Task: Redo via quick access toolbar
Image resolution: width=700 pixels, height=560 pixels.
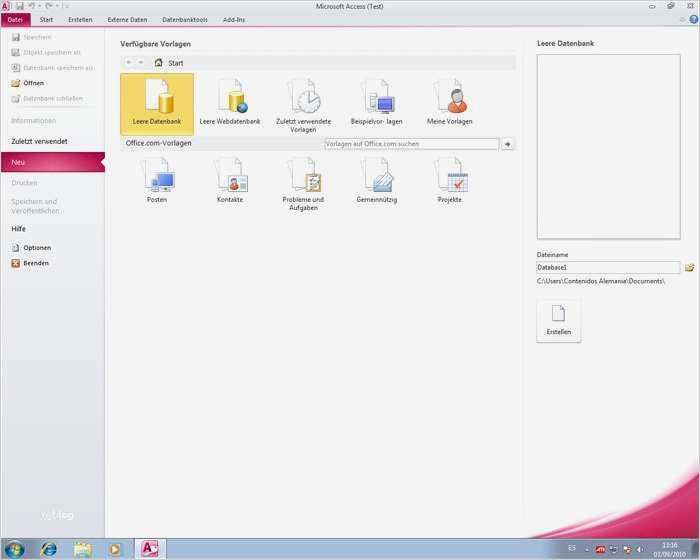Action: tap(49, 6)
